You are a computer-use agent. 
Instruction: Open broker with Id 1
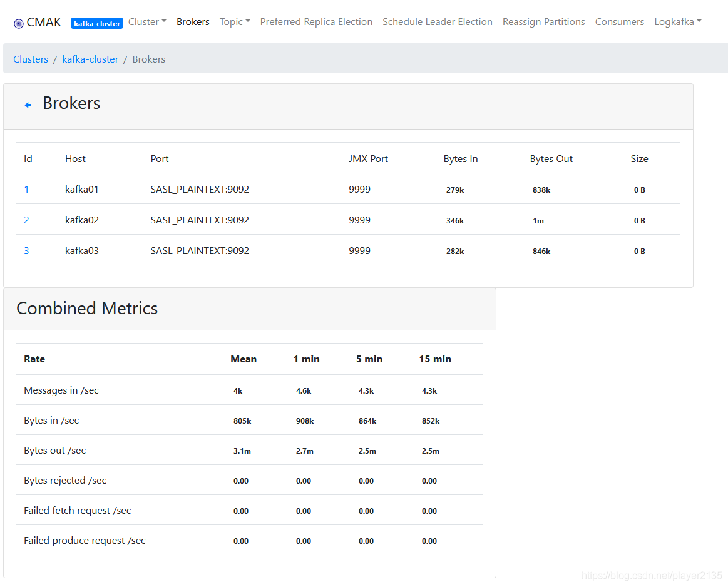[26, 189]
